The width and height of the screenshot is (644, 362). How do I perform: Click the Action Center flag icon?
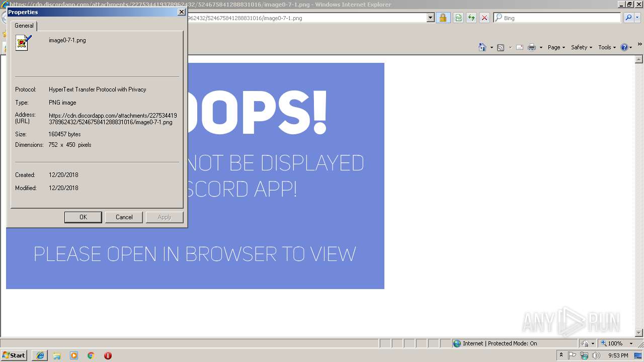point(572,355)
